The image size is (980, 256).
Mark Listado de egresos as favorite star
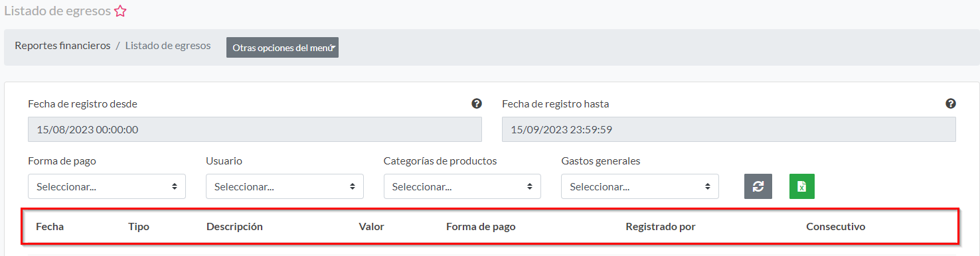tap(120, 11)
